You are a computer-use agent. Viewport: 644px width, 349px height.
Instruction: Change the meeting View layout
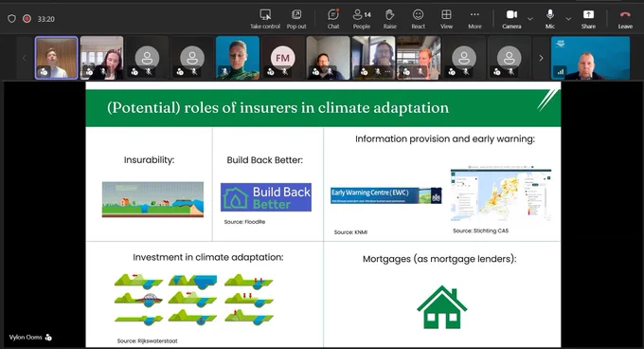tap(446, 19)
